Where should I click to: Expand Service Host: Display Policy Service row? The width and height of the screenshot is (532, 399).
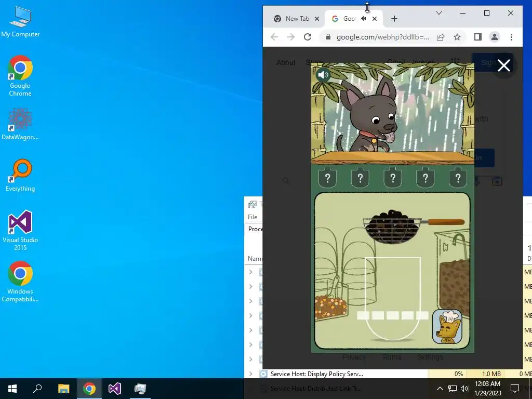pos(251,374)
